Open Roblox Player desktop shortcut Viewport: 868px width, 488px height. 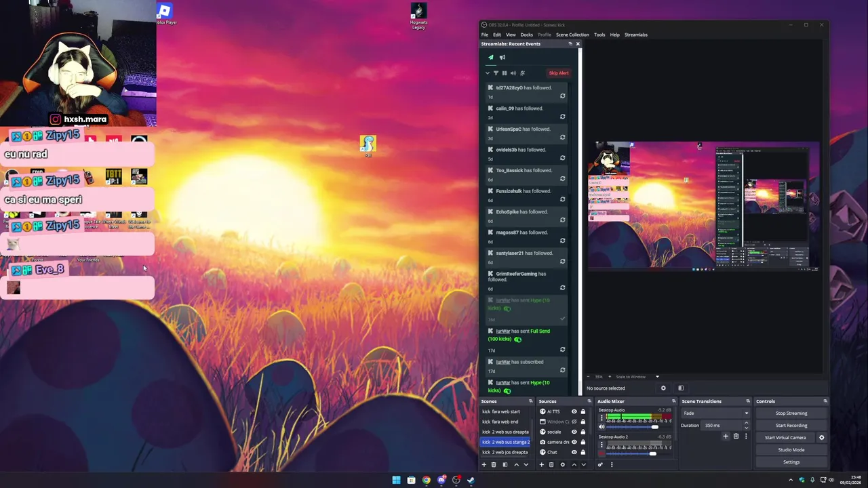point(164,14)
